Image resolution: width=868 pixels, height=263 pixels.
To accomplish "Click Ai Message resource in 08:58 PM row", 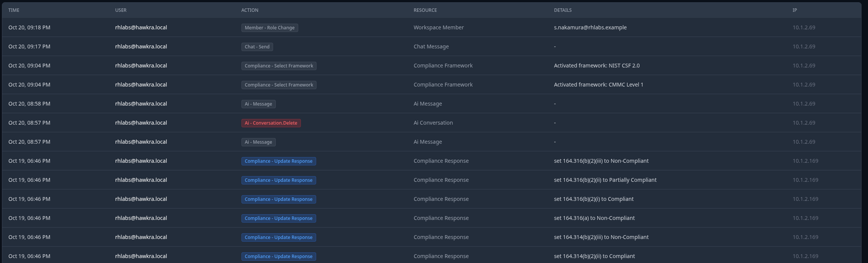I will 428,104.
